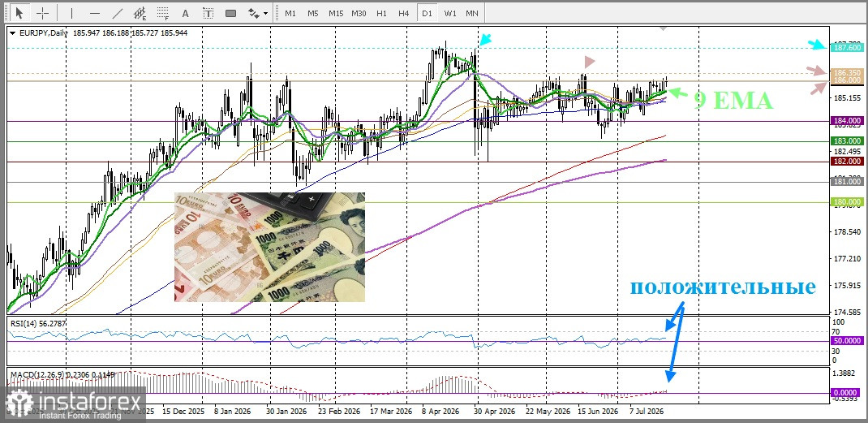This screenshot has width=868, height=423.
Task: Click the 175.915 price scale value
Action: 846,286
